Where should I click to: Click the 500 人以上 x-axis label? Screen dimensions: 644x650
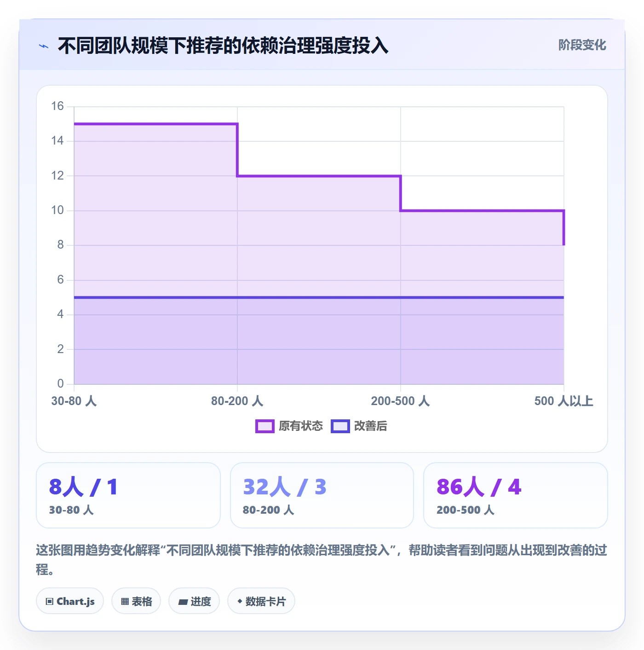pos(563,401)
